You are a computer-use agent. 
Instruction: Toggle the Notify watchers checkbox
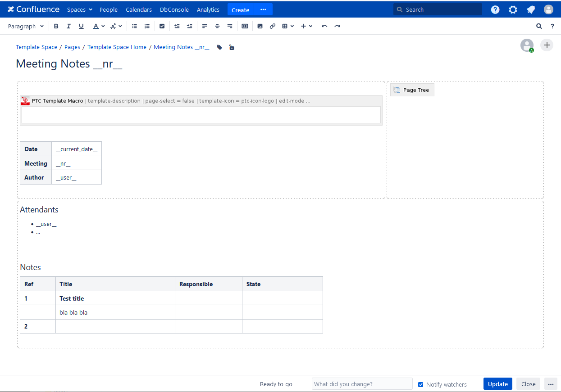[421, 384]
